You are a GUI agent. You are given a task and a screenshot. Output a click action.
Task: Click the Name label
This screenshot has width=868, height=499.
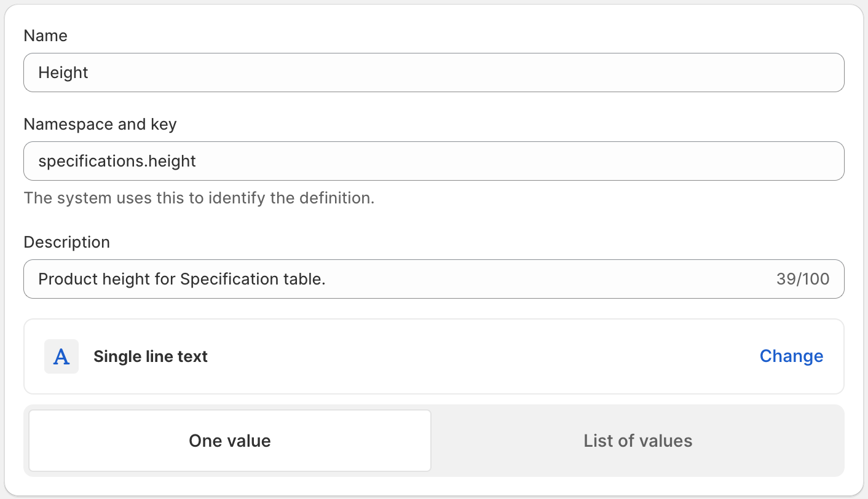(x=45, y=36)
